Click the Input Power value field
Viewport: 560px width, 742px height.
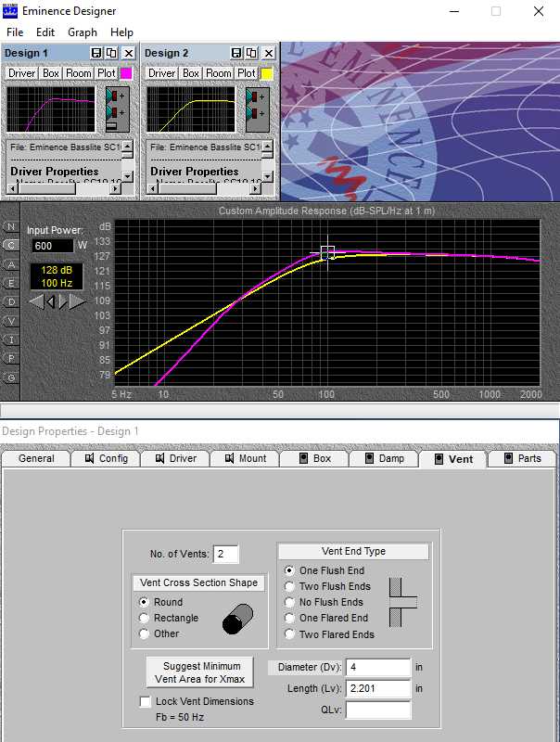pyautogui.click(x=53, y=246)
